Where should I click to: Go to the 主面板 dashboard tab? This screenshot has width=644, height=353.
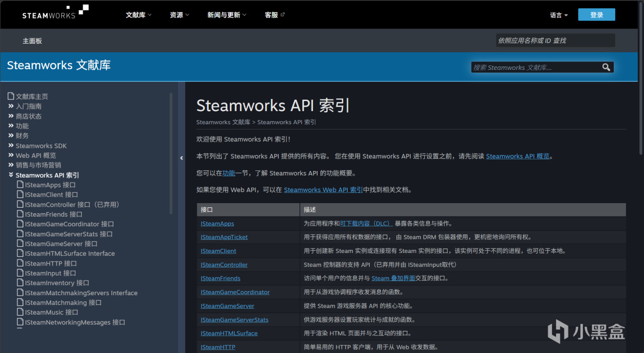[x=32, y=41]
